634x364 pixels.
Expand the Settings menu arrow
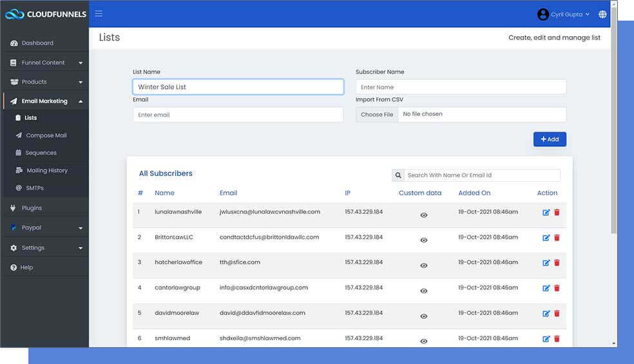pyautogui.click(x=81, y=248)
